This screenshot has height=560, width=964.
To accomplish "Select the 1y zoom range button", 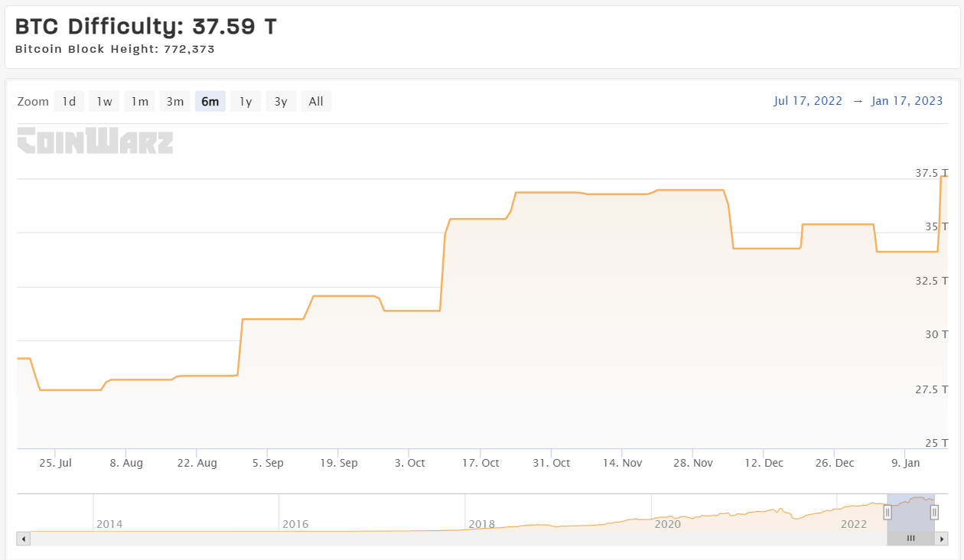I will pos(246,101).
